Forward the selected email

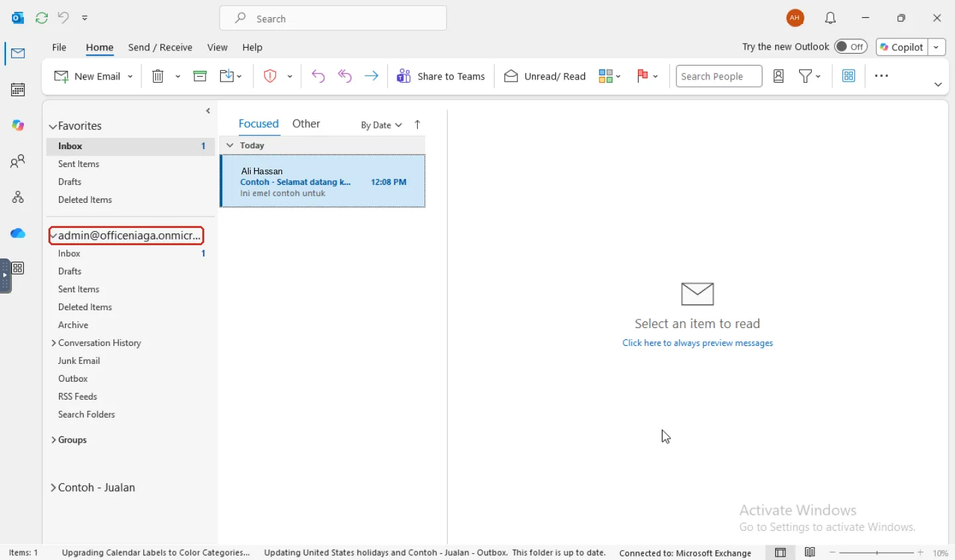(x=371, y=76)
